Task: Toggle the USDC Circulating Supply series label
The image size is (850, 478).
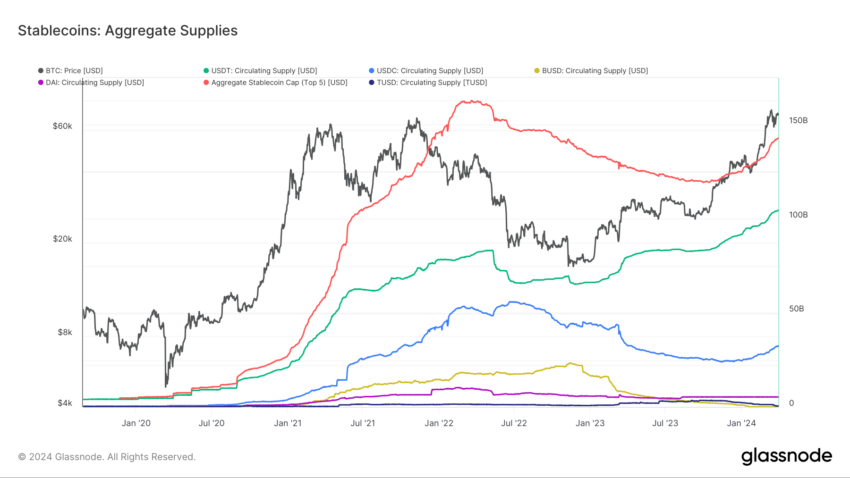Action: [x=431, y=71]
